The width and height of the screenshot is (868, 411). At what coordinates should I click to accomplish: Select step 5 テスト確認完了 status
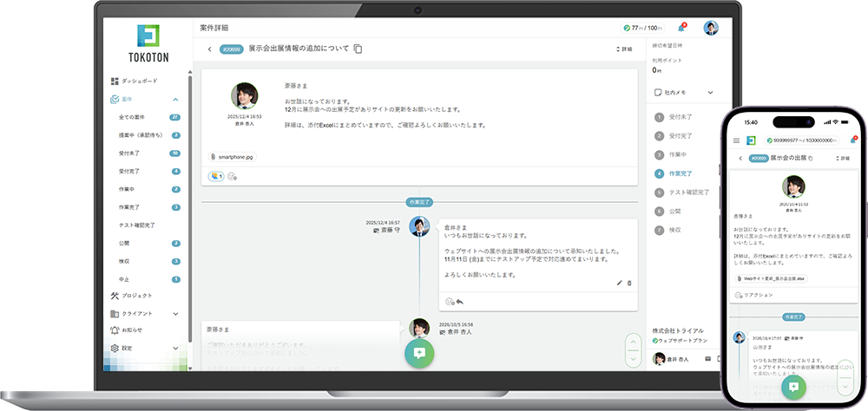[x=681, y=192]
